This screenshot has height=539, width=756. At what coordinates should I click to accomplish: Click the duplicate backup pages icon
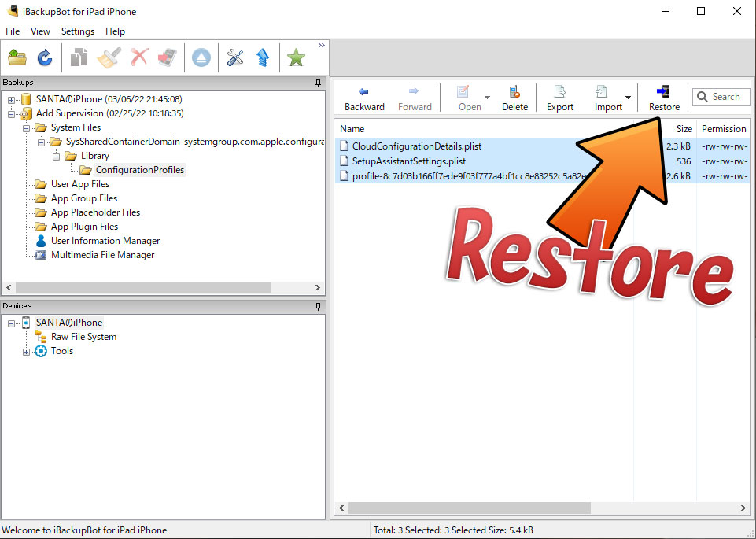[79, 58]
